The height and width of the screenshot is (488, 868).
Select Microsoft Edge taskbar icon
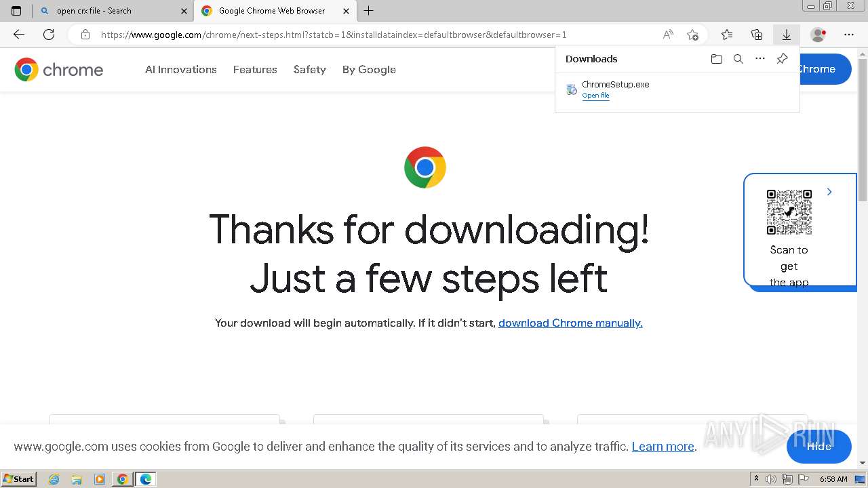pos(146,479)
